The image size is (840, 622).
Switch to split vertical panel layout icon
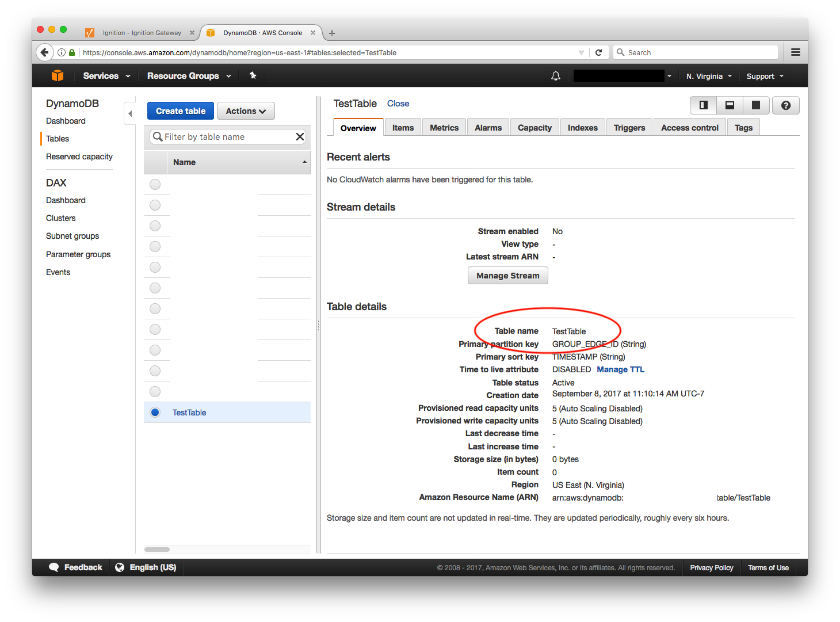(x=703, y=105)
